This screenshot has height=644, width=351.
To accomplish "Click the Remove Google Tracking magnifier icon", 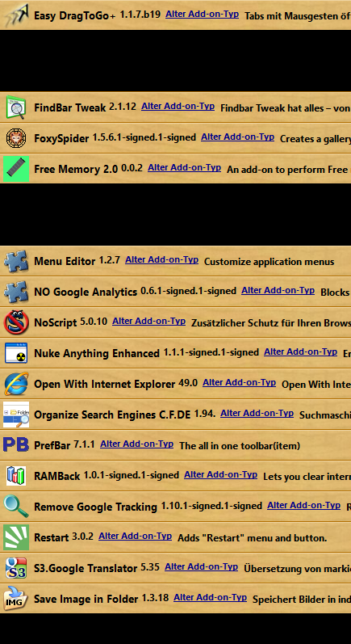I will pos(16,507).
